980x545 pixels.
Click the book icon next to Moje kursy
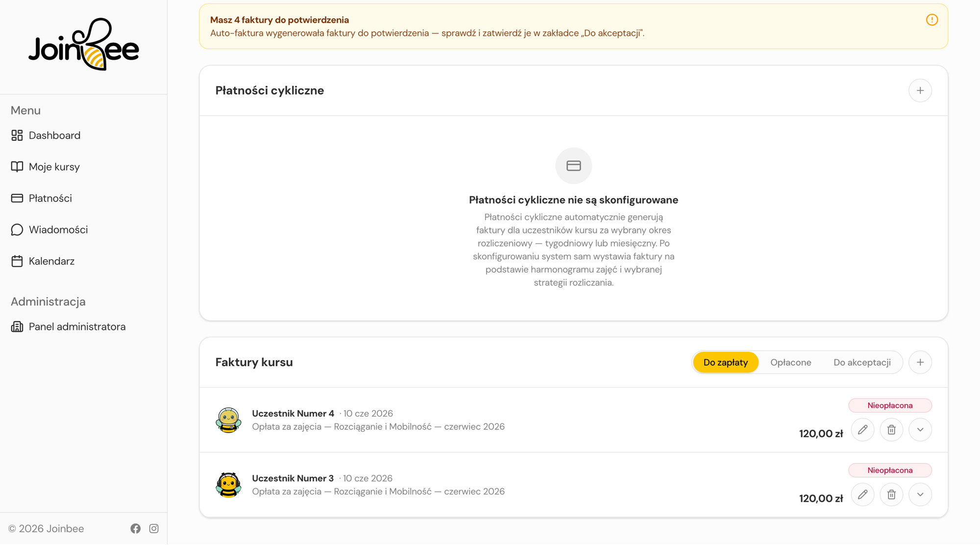click(x=17, y=167)
